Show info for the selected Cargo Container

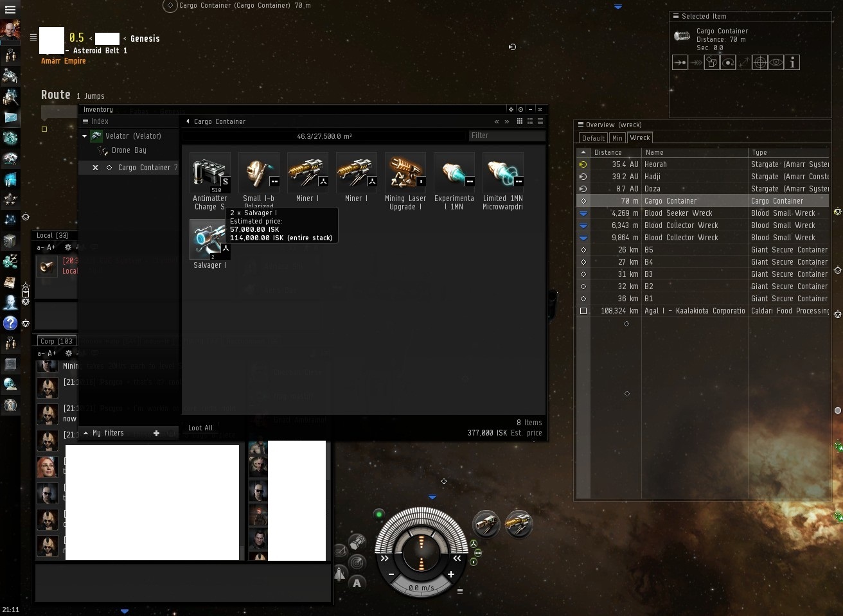(x=792, y=62)
